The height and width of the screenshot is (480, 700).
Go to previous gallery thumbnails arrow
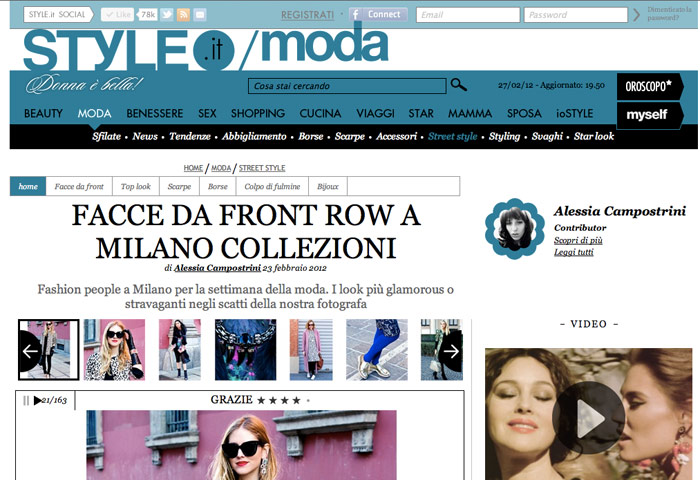coord(30,351)
